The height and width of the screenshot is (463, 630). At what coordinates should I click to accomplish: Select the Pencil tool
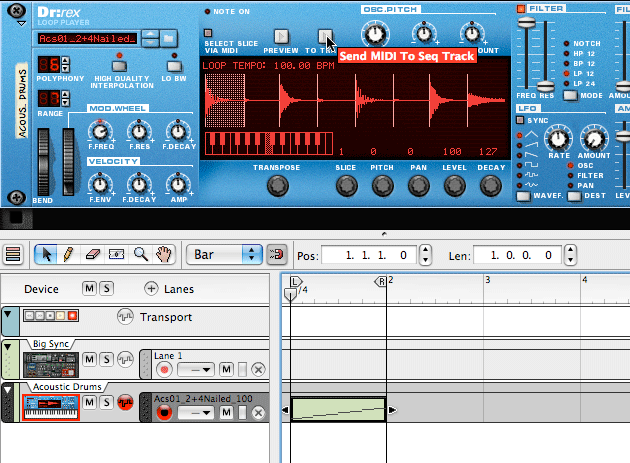coord(68,254)
